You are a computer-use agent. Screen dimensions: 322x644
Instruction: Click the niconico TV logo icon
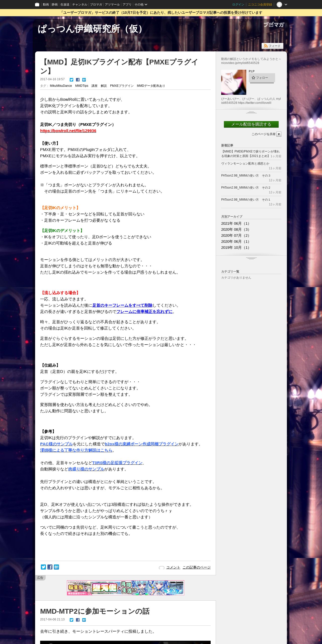[x=37, y=5]
